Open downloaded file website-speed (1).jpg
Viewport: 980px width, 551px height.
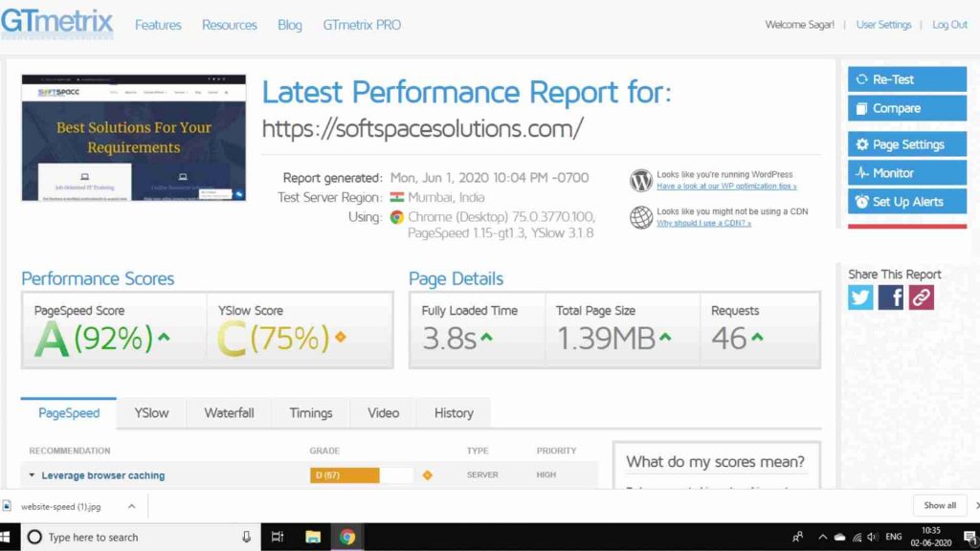(x=60, y=507)
